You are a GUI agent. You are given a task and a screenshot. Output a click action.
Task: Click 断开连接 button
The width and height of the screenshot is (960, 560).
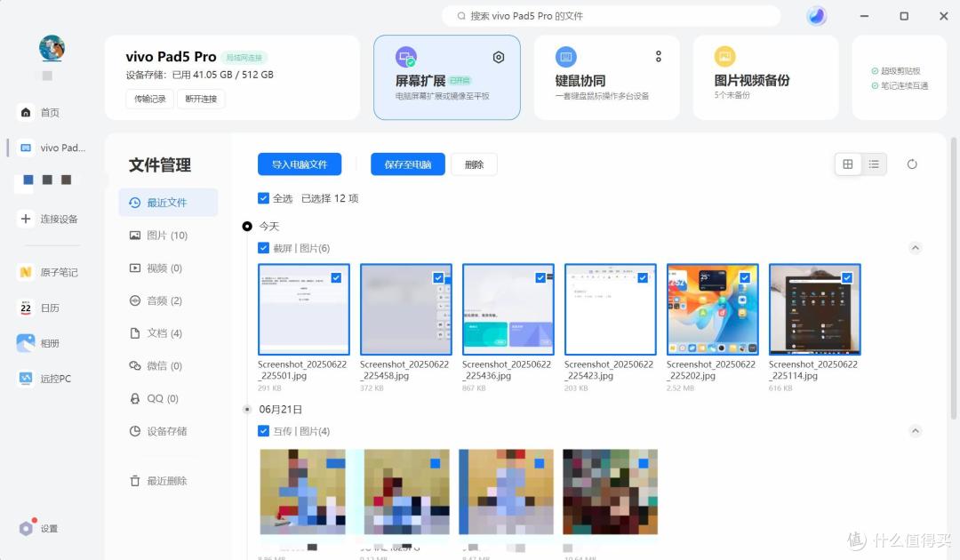(201, 100)
